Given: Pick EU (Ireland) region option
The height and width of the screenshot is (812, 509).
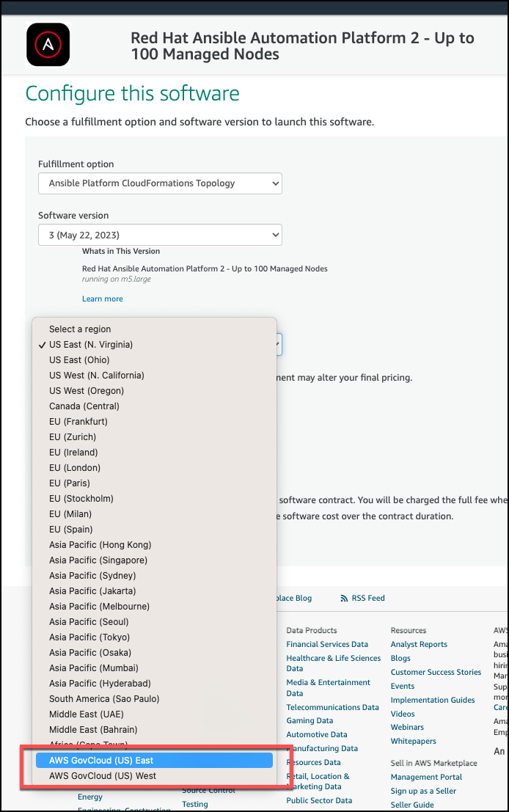Looking at the screenshot, I should 154,453.
